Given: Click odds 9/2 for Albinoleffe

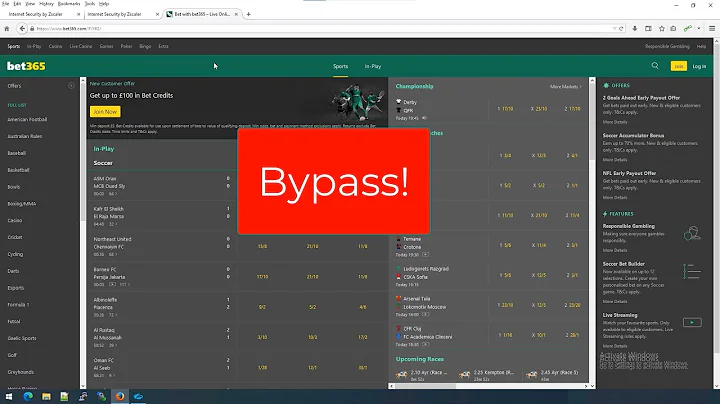Looking at the screenshot, I should (262, 307).
